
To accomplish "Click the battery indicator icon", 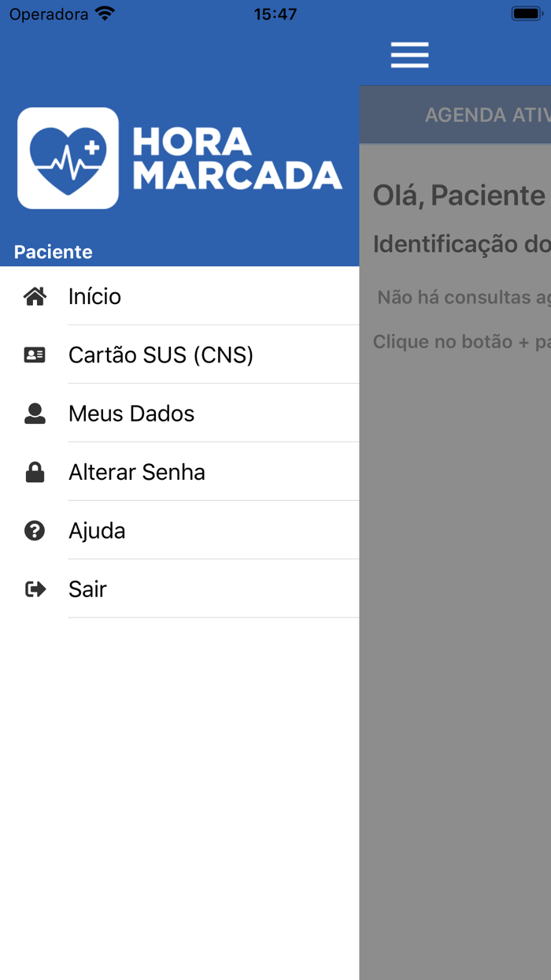I will click(527, 12).
